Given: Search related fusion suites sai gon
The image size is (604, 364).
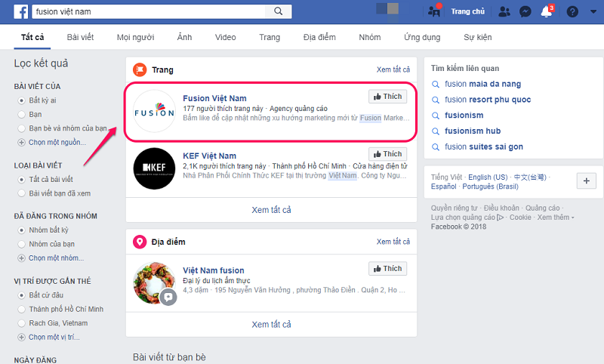Looking at the screenshot, I should (x=484, y=147).
